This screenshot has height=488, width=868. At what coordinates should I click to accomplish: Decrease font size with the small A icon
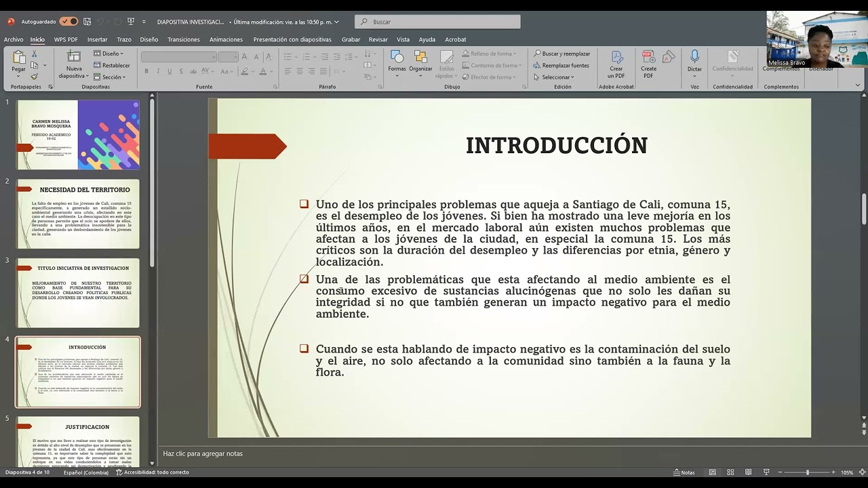pos(256,57)
